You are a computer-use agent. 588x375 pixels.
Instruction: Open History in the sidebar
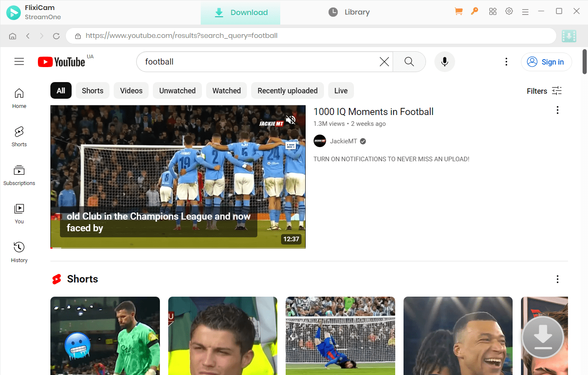tap(19, 252)
